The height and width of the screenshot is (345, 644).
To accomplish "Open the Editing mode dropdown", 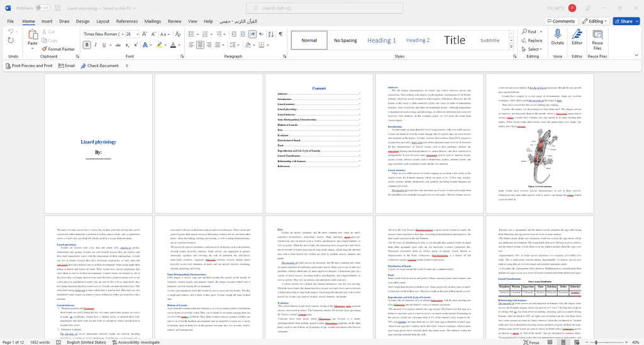I will pos(595,21).
